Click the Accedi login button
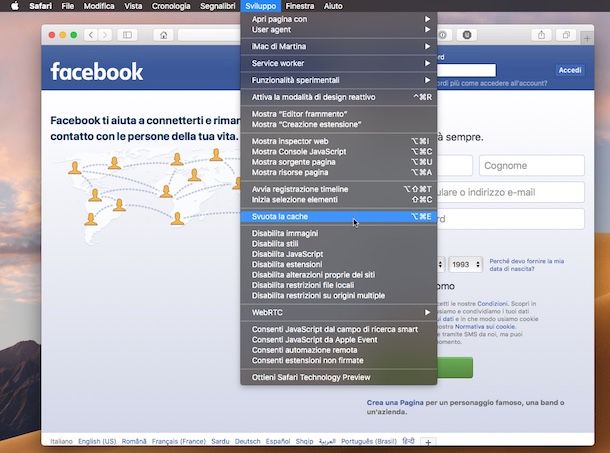 (570, 70)
